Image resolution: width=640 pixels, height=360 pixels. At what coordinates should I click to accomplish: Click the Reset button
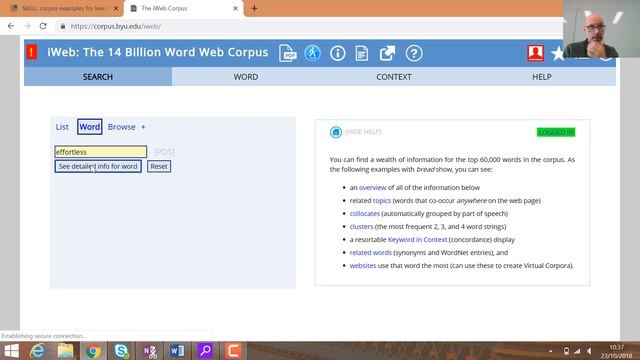(x=159, y=167)
